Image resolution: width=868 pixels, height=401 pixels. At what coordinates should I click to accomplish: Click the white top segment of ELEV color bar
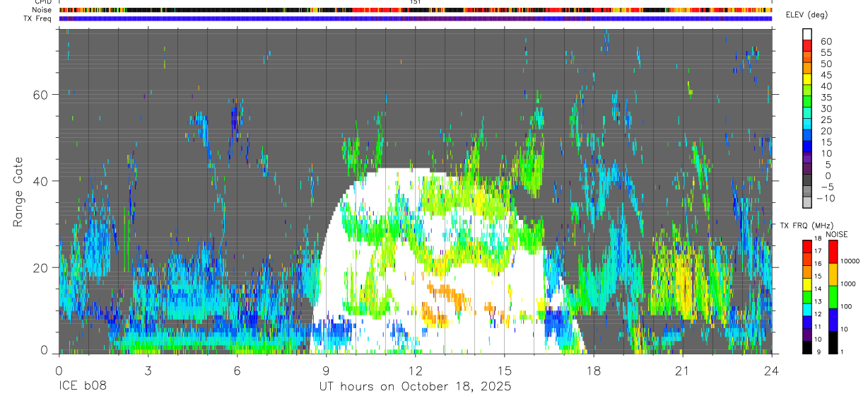point(807,34)
